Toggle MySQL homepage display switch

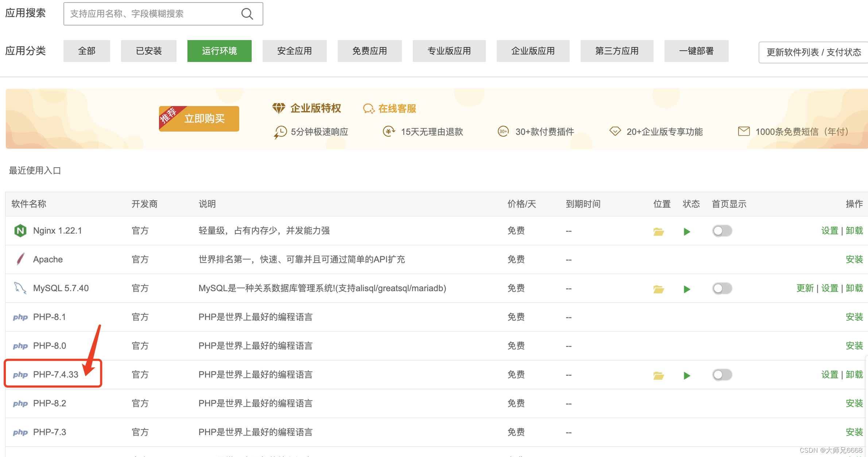722,288
